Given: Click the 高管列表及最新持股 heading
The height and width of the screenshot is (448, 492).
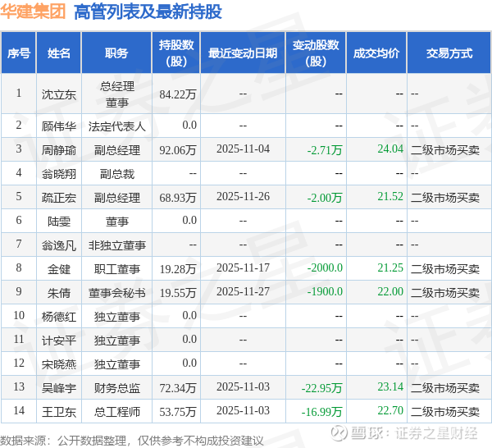Looking at the screenshot, I should (148, 12).
